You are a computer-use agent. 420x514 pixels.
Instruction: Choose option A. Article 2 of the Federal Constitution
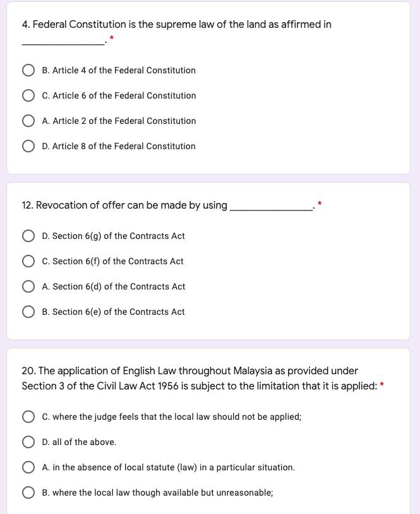28,121
